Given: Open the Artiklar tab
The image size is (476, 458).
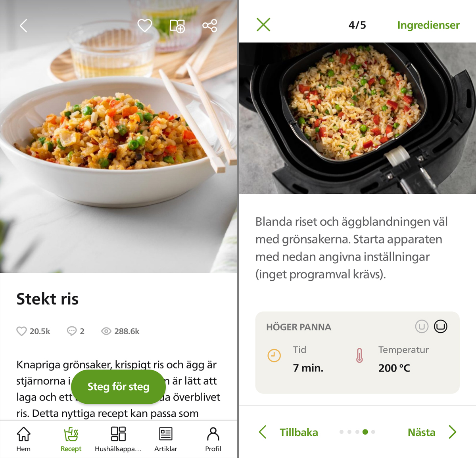Looking at the screenshot, I should coord(166,439).
